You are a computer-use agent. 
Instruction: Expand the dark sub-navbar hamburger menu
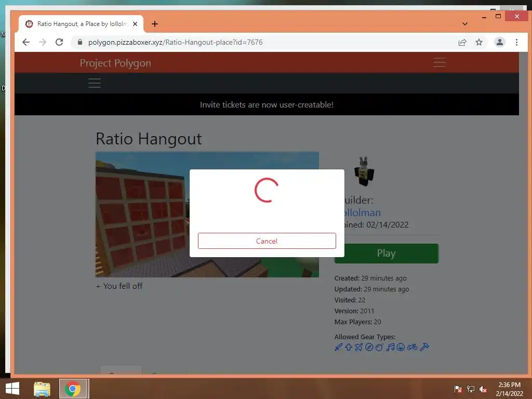point(95,83)
